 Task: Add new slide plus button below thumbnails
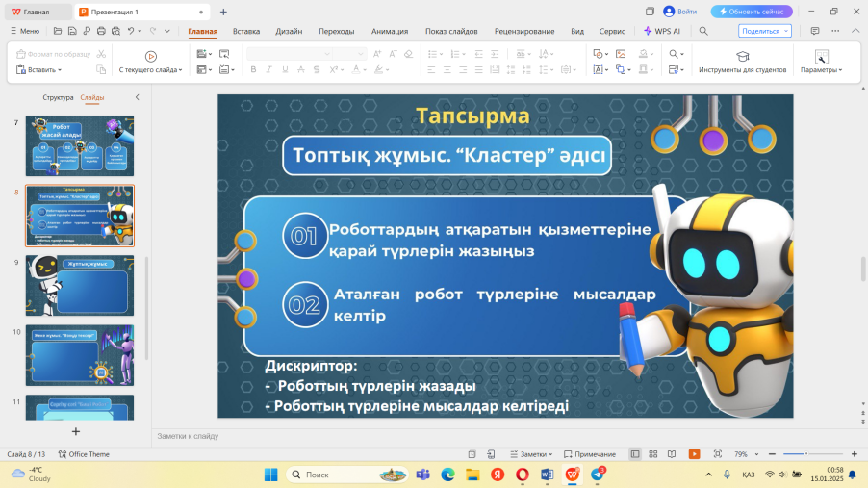(76, 431)
